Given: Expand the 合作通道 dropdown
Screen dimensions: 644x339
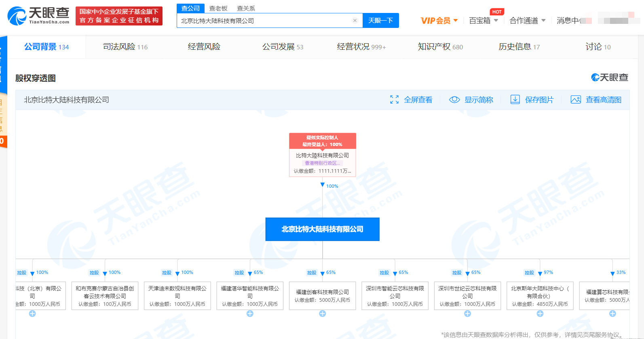Looking at the screenshot, I should 527,21.
